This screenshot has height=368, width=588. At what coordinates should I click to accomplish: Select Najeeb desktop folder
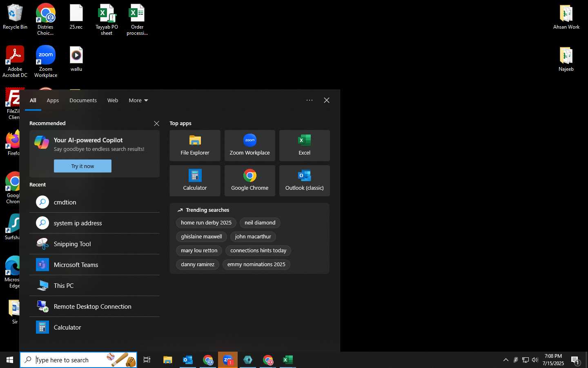tap(566, 59)
